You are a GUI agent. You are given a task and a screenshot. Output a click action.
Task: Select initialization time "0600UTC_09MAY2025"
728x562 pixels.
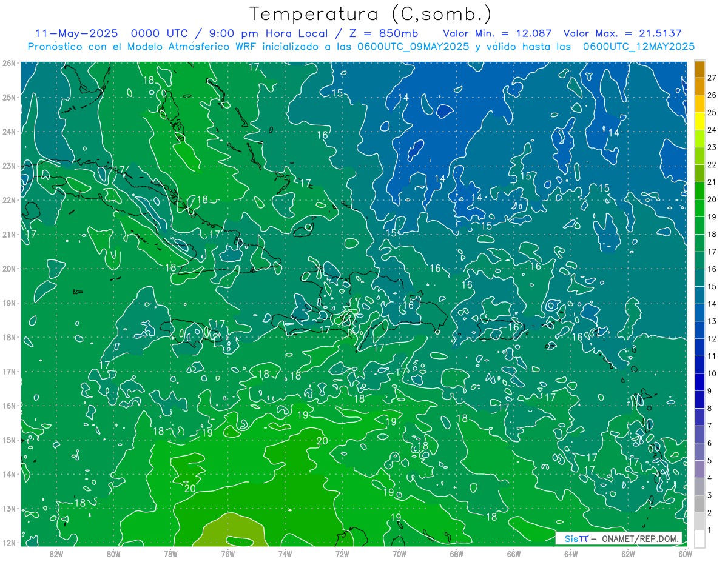413,47
